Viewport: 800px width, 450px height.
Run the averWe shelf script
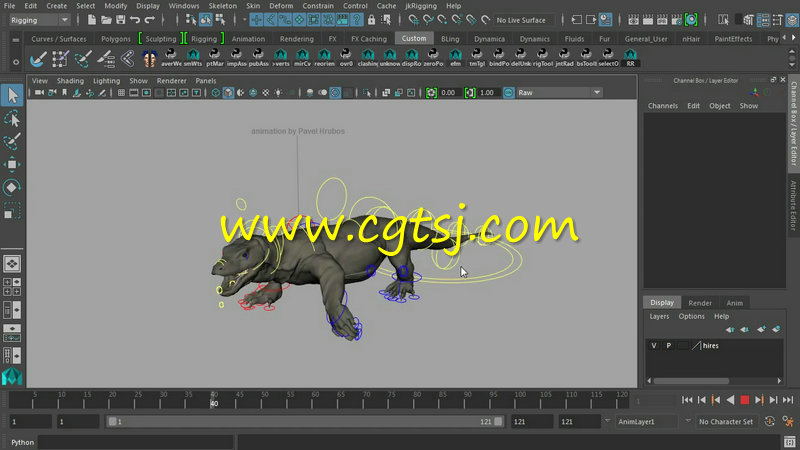coord(171,58)
